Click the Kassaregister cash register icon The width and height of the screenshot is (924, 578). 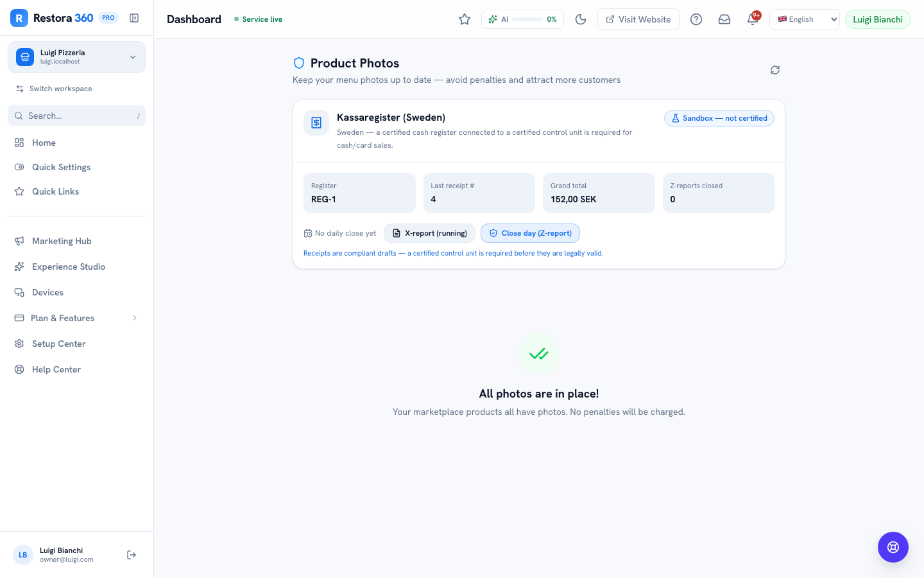click(316, 123)
